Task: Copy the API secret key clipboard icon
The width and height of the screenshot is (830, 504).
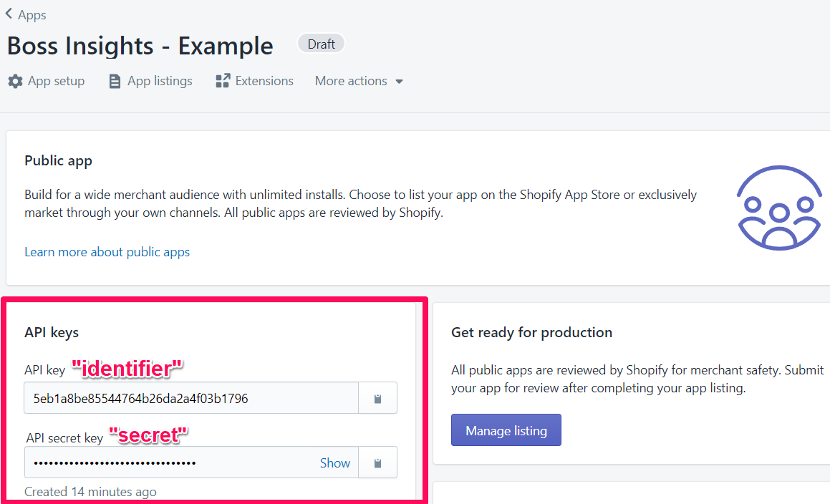Action: pos(378,462)
